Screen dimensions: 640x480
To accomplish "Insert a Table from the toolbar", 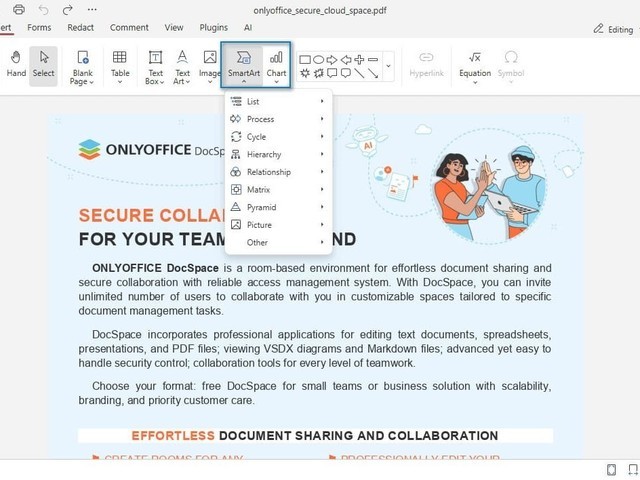I will [x=119, y=64].
